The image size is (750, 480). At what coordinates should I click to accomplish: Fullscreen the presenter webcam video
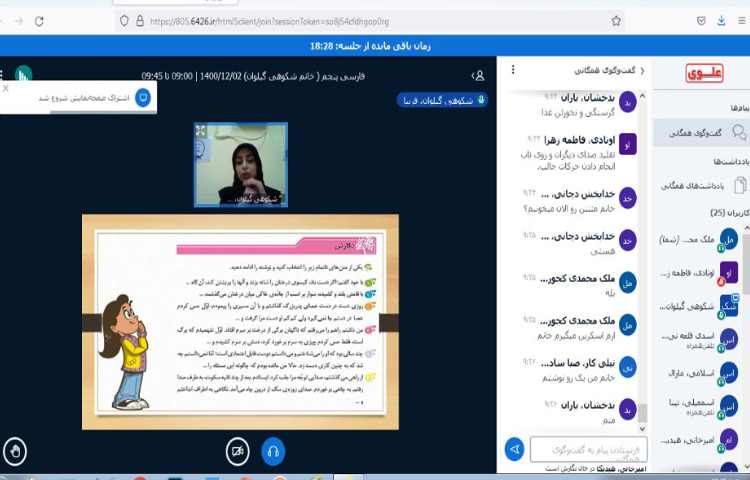point(201,130)
